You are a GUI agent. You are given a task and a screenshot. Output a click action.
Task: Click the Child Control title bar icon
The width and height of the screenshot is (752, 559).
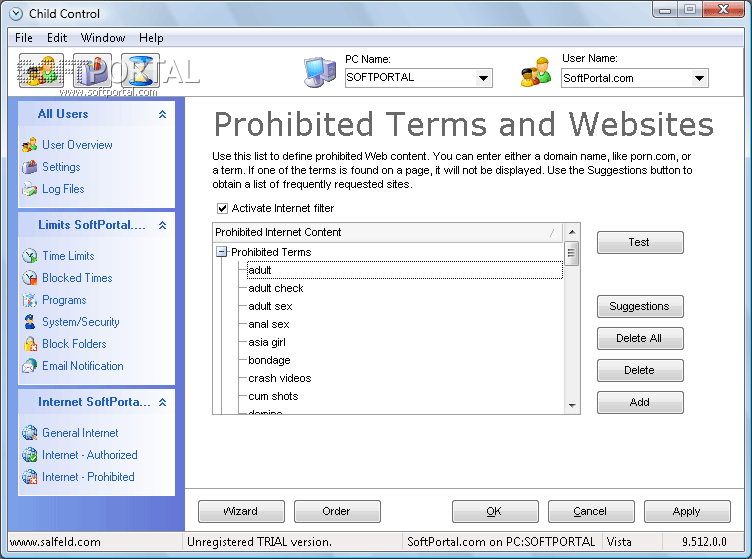[x=16, y=13]
